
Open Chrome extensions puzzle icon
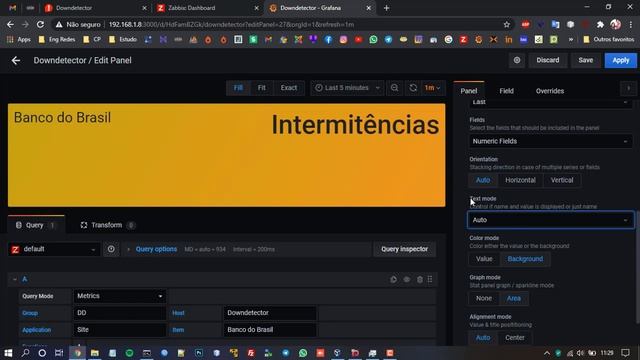point(600,24)
